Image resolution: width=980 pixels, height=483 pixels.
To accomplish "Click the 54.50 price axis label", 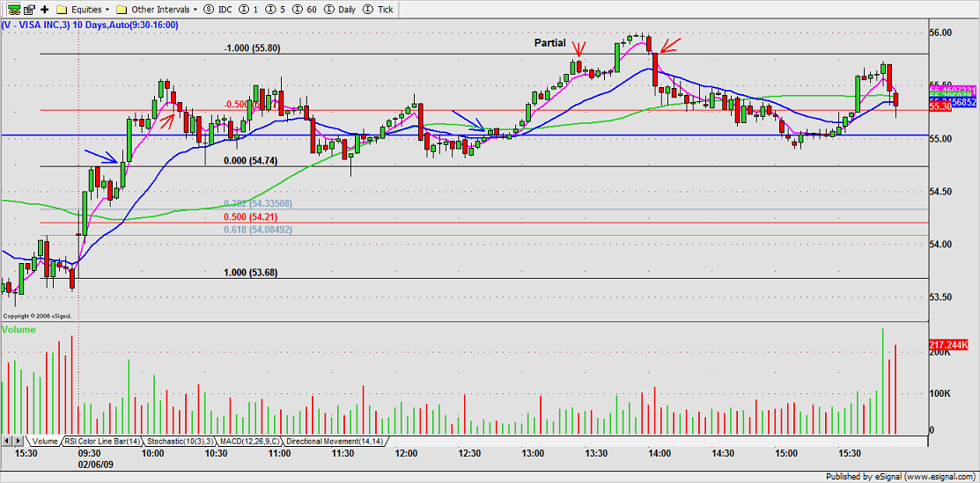I will coord(941,191).
